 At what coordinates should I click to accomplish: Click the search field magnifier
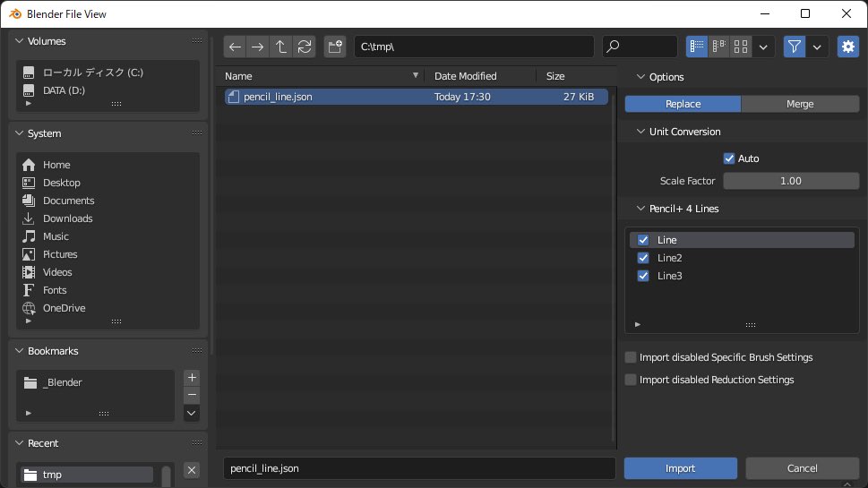(613, 47)
